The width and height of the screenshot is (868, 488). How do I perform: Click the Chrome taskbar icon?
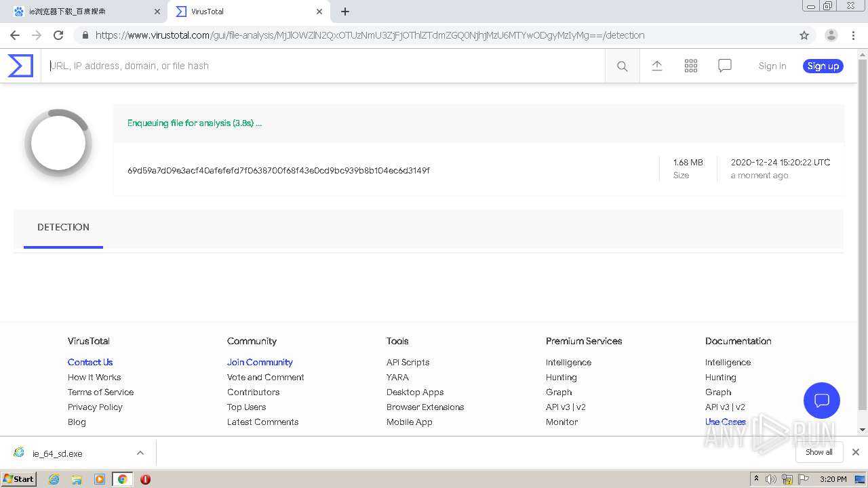(122, 479)
